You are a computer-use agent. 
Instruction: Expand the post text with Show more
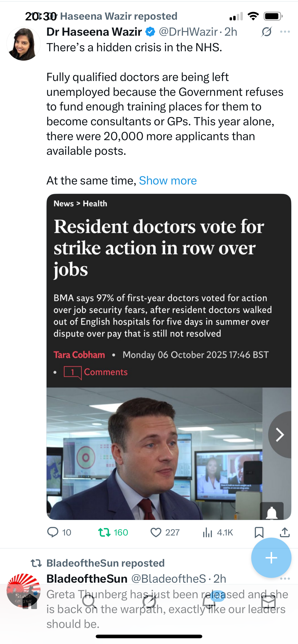[168, 180]
